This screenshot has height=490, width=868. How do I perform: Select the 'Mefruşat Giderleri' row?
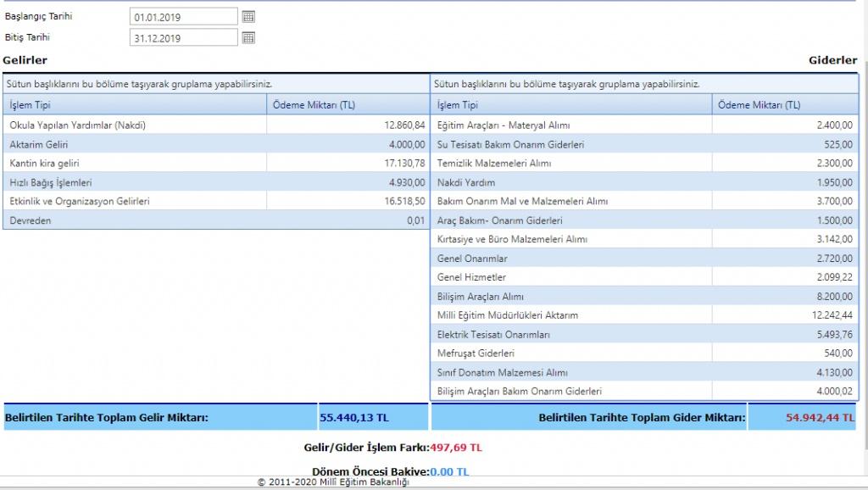[x=644, y=354]
